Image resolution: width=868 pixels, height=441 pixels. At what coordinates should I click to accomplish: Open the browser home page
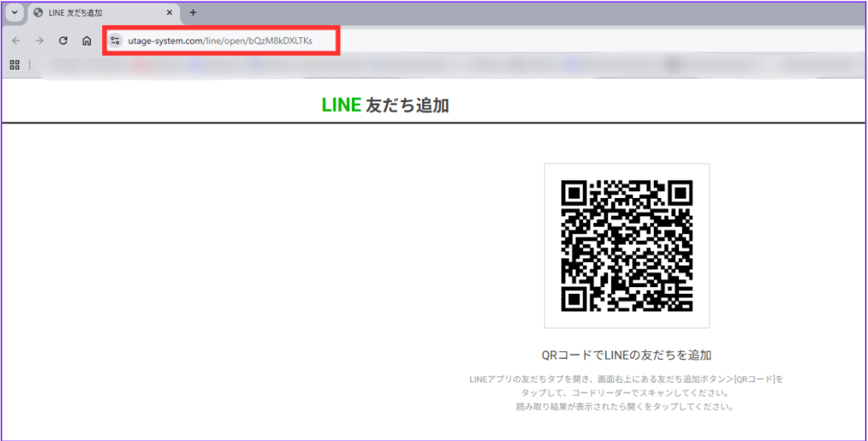[x=87, y=40]
